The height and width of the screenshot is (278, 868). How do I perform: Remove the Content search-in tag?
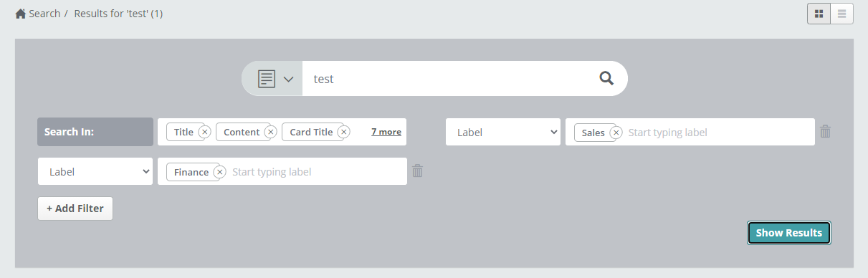point(270,132)
